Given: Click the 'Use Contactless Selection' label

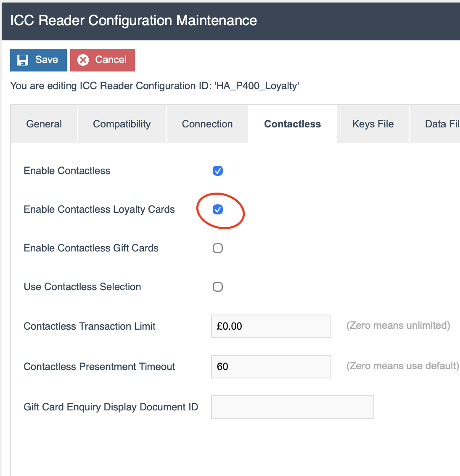Looking at the screenshot, I should click(x=82, y=287).
